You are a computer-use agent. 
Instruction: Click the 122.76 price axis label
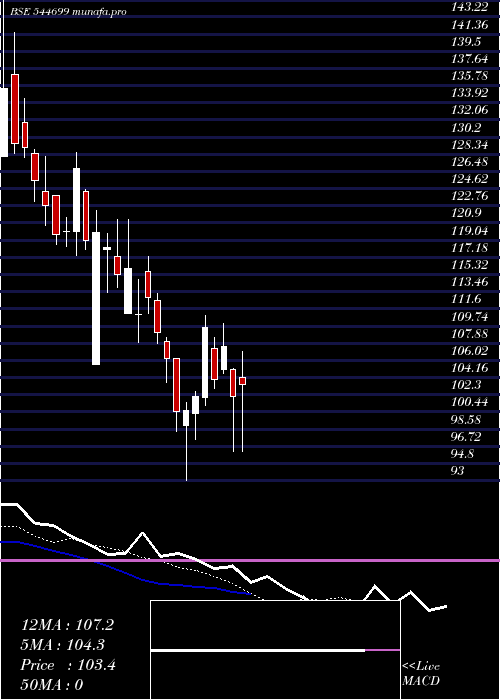469,196
